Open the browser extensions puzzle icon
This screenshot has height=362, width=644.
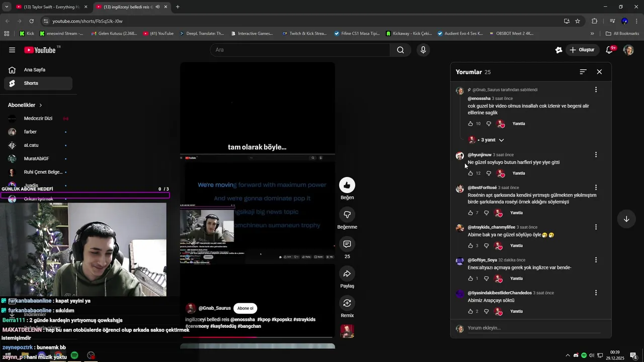pyautogui.click(x=595, y=21)
